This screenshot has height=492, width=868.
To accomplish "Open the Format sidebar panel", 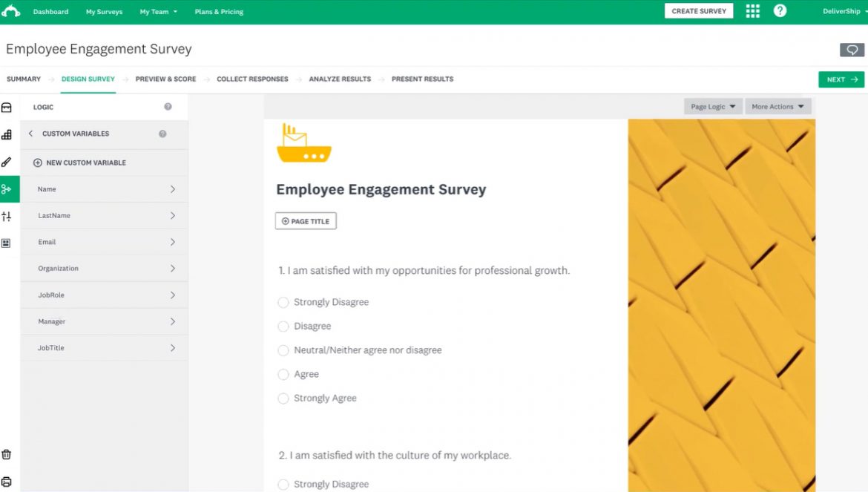I will [x=7, y=242].
